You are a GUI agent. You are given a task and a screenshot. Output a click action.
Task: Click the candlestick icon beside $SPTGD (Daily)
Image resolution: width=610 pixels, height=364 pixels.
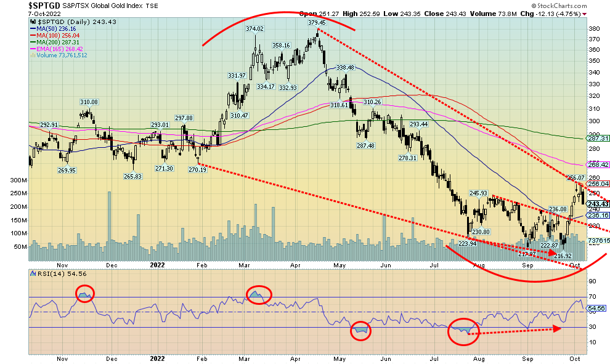[31, 22]
